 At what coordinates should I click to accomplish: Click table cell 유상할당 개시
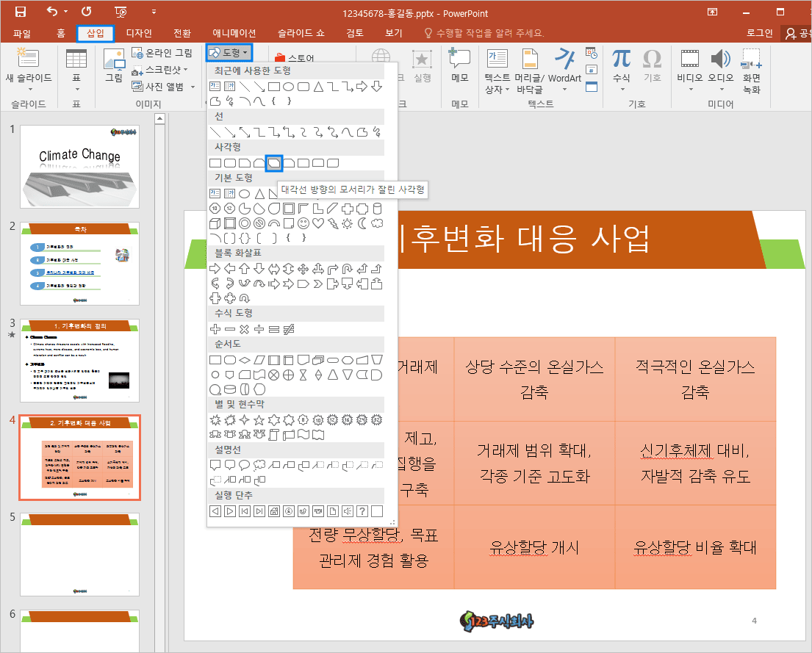(534, 547)
